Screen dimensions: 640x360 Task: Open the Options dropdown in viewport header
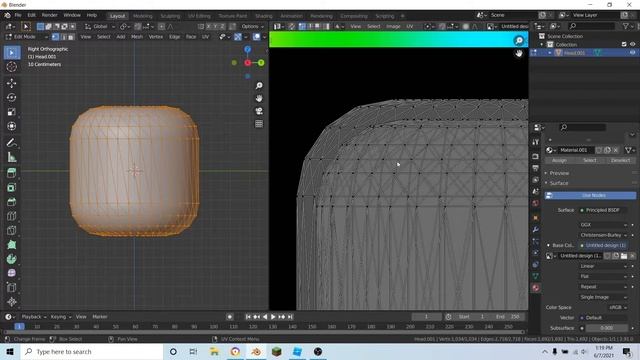pos(252,27)
